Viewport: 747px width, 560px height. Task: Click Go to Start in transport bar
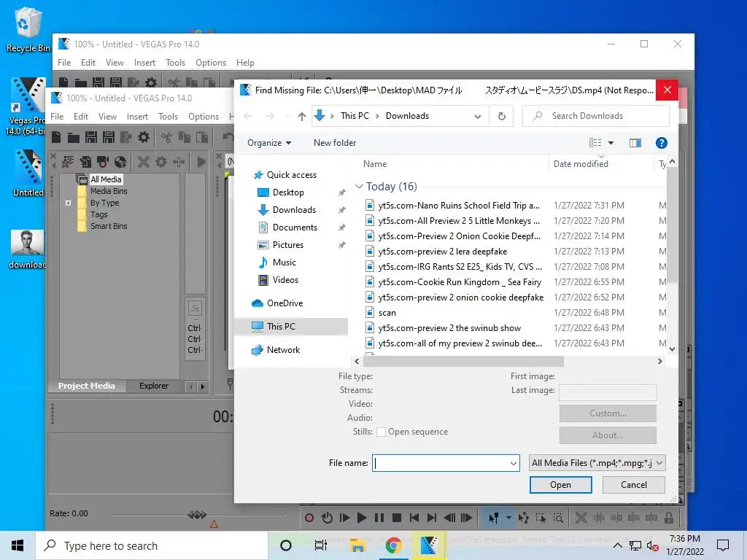pyautogui.click(x=414, y=518)
